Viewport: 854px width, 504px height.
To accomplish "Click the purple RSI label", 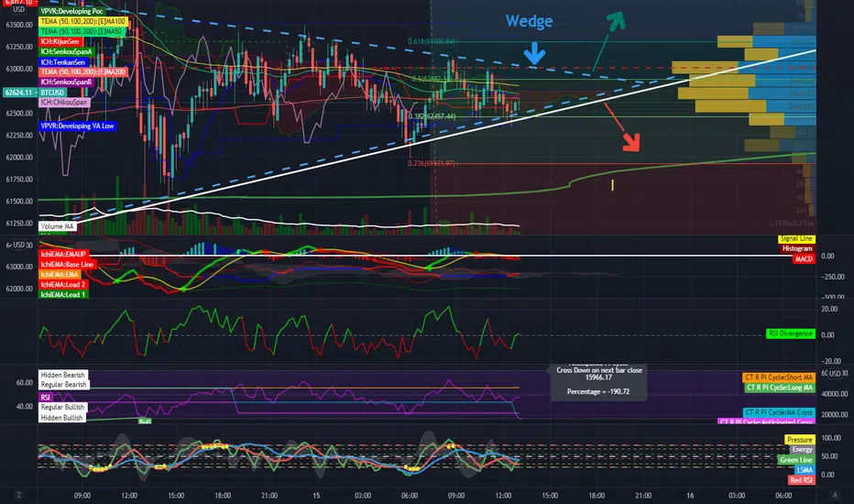I will pyautogui.click(x=46, y=397).
